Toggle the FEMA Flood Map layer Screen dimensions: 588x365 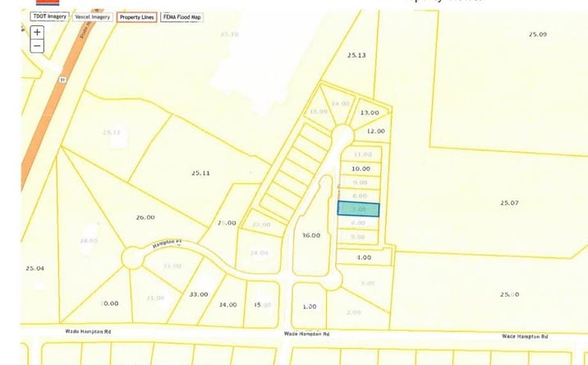point(181,17)
